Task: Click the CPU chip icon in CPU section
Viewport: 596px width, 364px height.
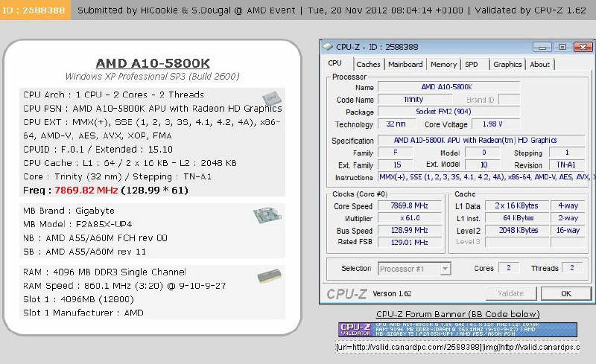Action: (x=271, y=98)
